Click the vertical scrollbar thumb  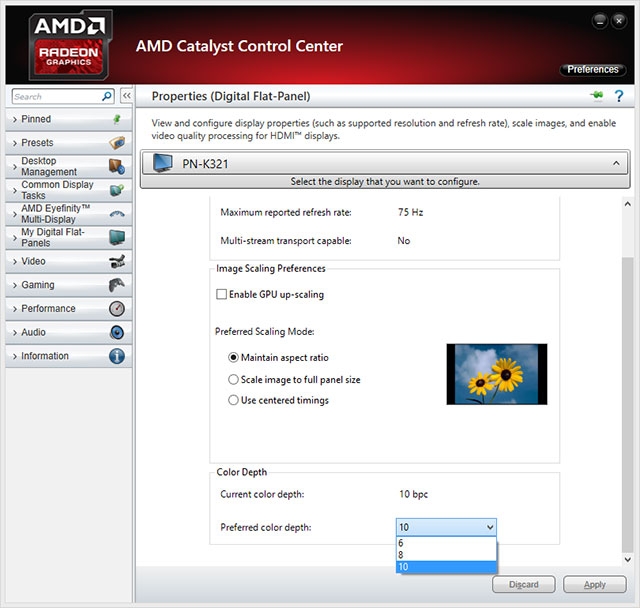point(628,404)
